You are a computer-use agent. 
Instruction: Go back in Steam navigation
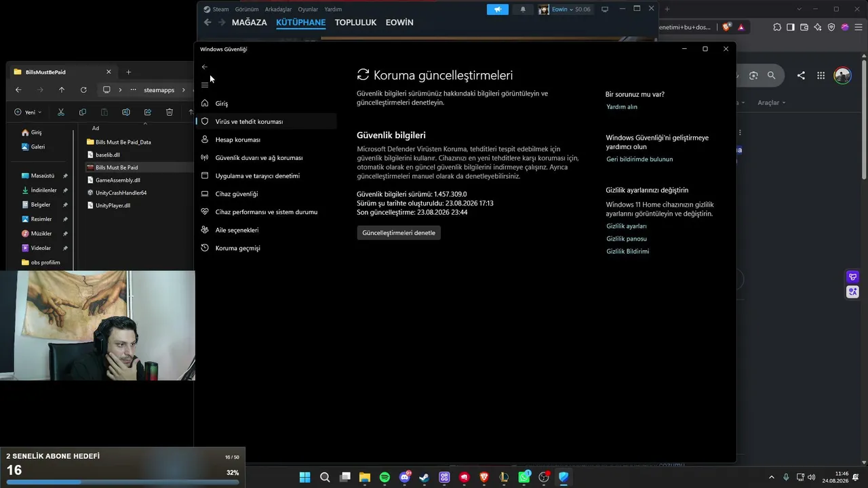[x=208, y=22]
